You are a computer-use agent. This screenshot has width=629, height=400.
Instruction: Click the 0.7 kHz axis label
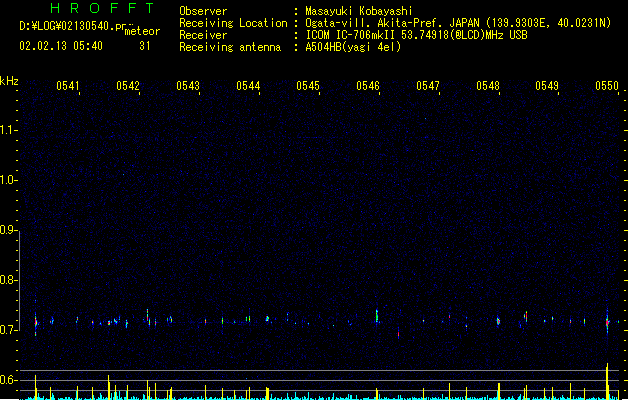tap(7, 330)
